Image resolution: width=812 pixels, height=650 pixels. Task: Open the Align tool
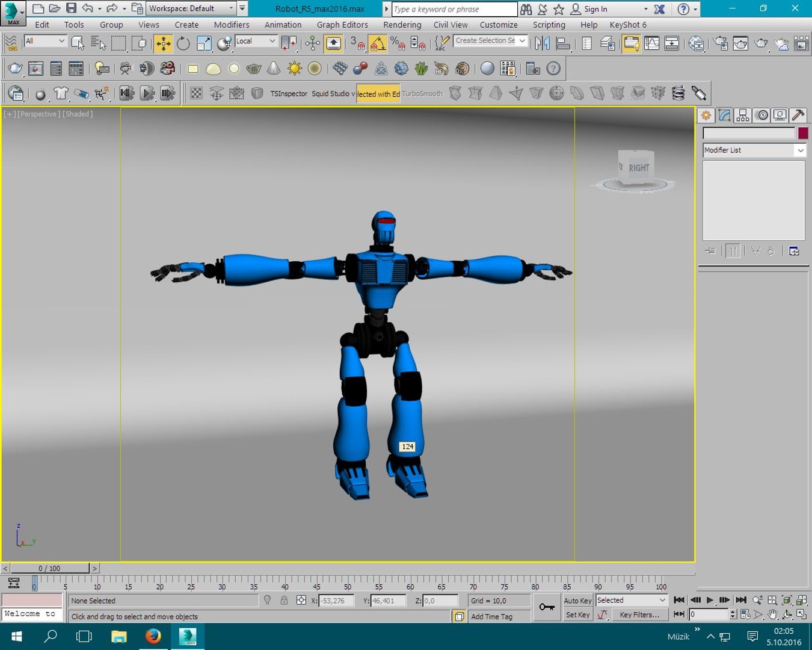click(563, 43)
